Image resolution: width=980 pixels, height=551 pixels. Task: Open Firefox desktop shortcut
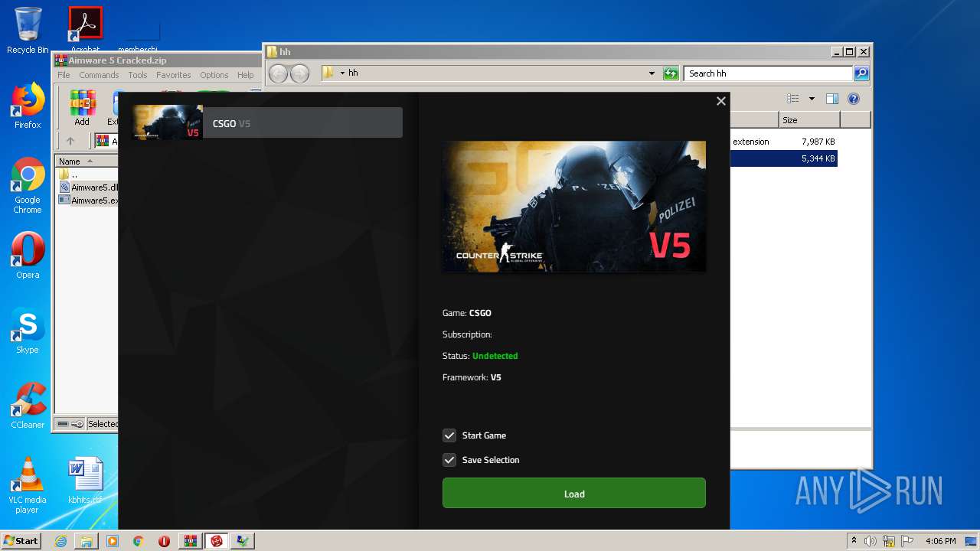pos(28,106)
